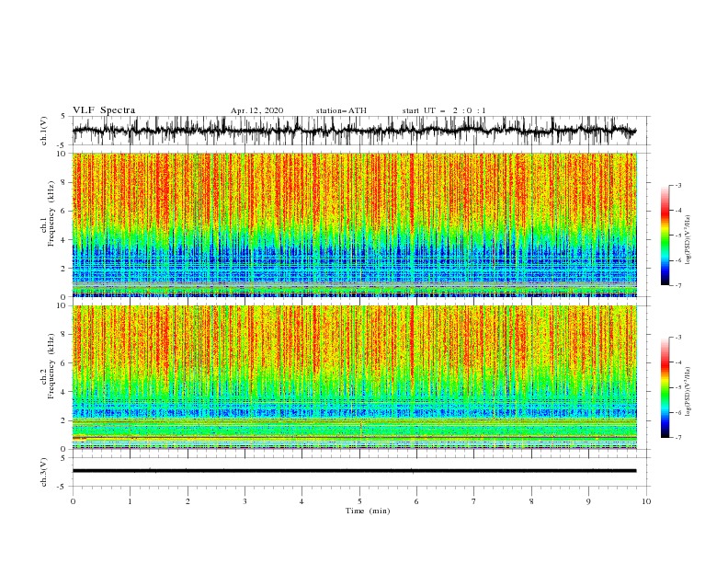This screenshot has width=728, height=563.
Task: Click the '10' tick on time axis
Action: tap(646, 501)
